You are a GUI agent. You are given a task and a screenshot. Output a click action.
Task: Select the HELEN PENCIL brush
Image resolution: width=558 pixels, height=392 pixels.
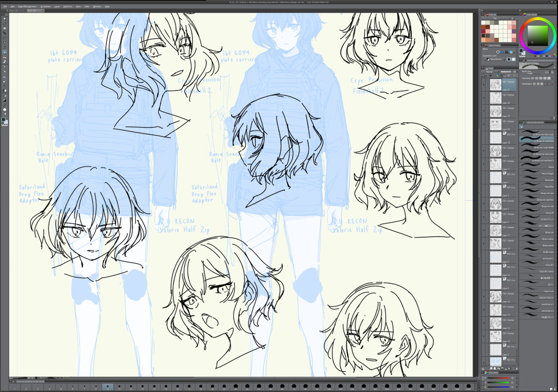tap(537, 296)
